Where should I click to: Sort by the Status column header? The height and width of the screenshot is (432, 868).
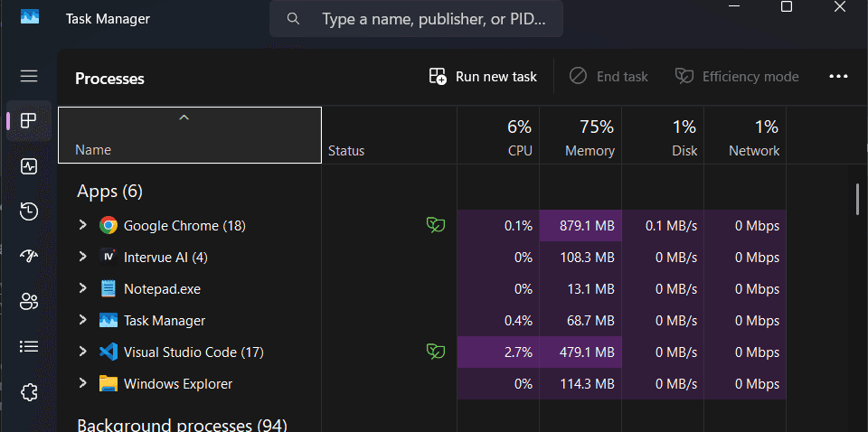click(389, 135)
